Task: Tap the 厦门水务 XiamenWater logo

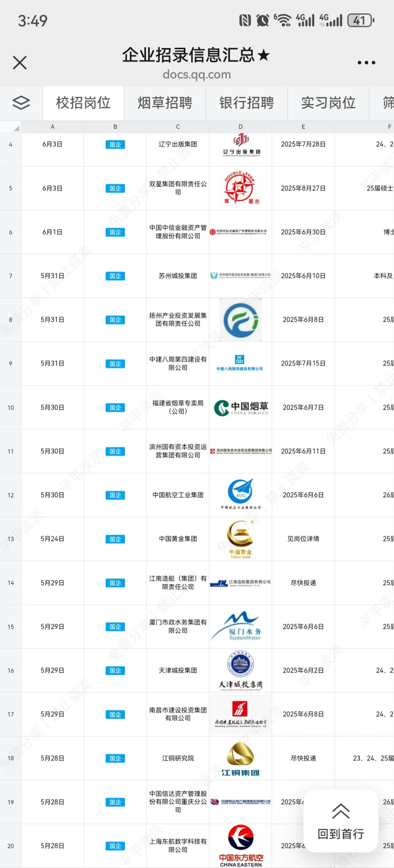Action: 236,626
